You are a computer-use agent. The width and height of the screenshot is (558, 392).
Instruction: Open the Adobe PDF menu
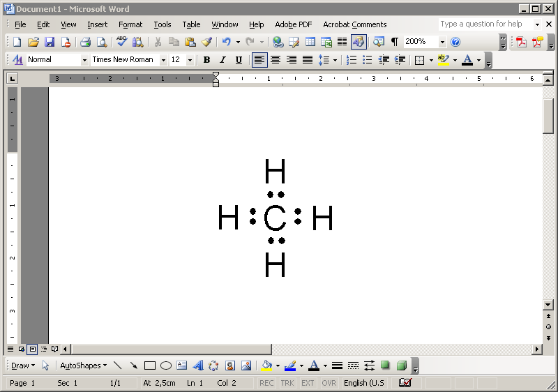click(x=293, y=24)
